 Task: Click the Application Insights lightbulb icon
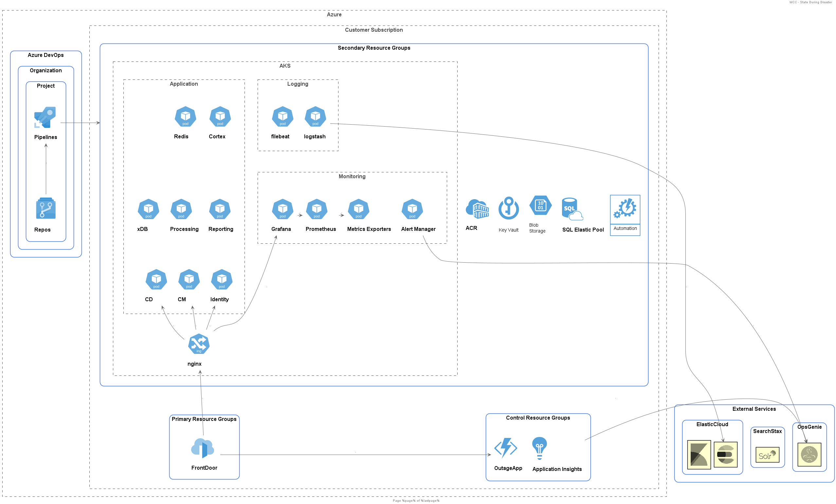539,448
